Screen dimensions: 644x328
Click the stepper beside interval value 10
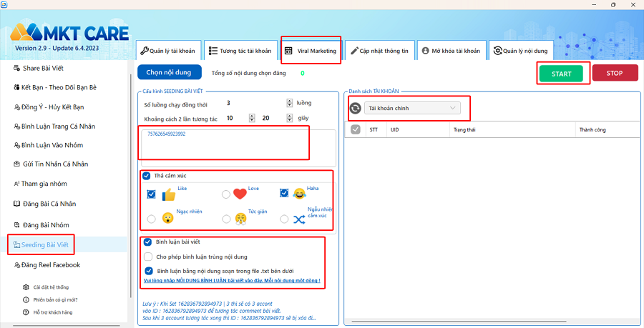252,118
